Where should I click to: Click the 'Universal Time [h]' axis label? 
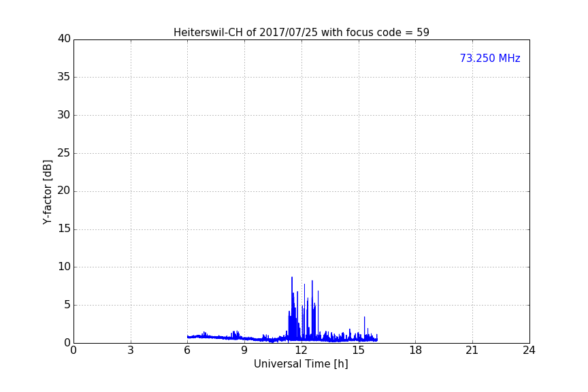click(301, 364)
